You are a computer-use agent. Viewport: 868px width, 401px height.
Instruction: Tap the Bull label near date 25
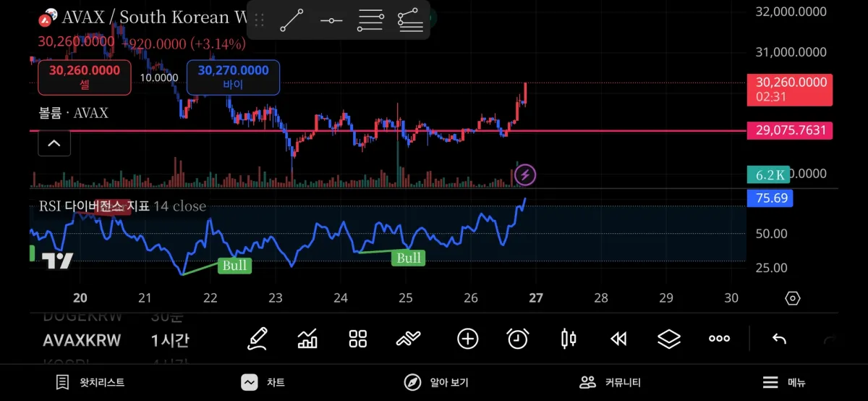tap(409, 258)
